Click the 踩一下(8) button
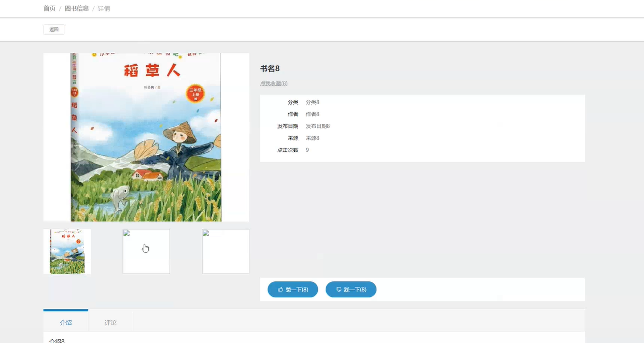This screenshot has width=644, height=343. point(351,290)
